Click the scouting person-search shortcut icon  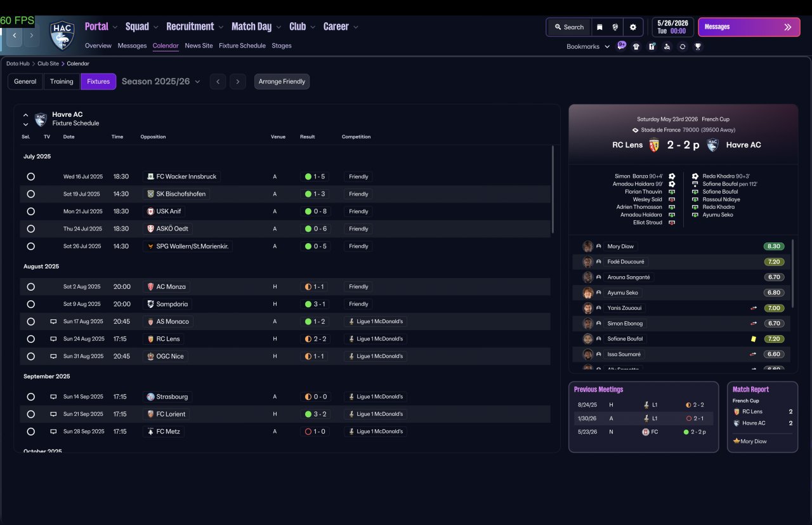(667, 46)
